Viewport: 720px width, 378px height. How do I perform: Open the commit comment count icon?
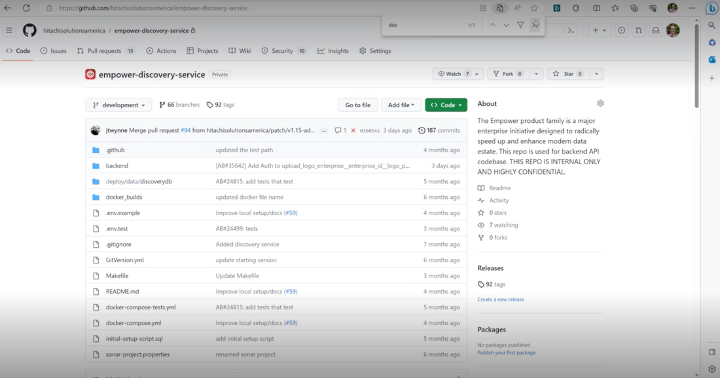click(340, 130)
